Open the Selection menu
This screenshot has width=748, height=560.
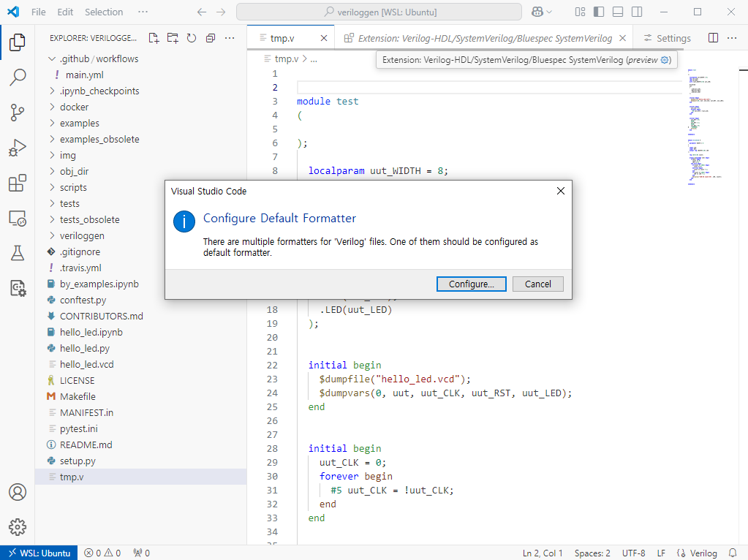(x=104, y=12)
